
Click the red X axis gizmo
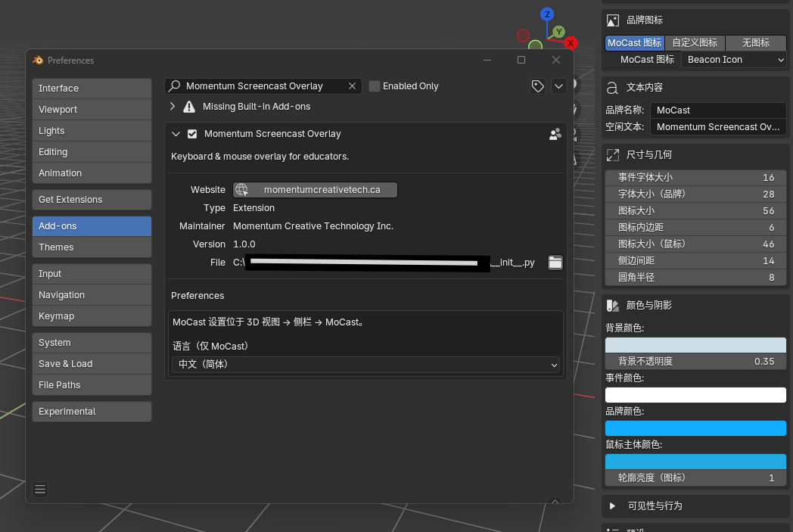point(571,43)
